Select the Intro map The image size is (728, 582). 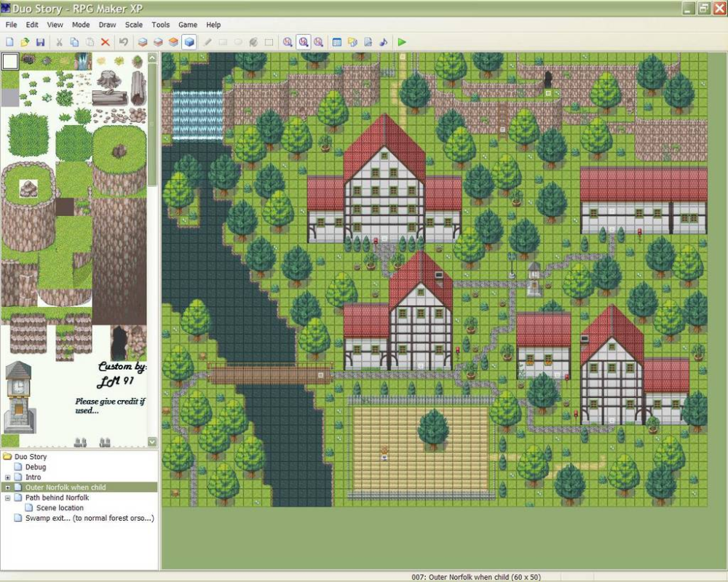click(33, 477)
